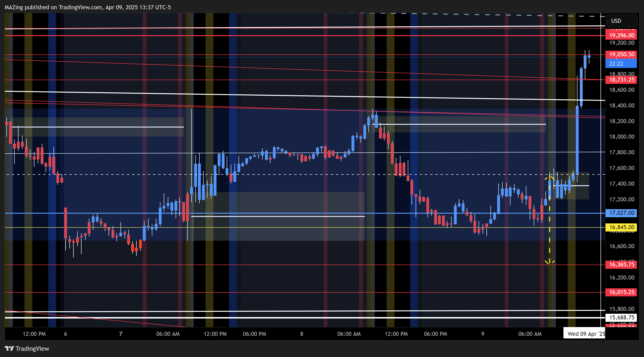Click day 6 on the time axis
Viewport: 644px width, 357px height.
(66, 334)
